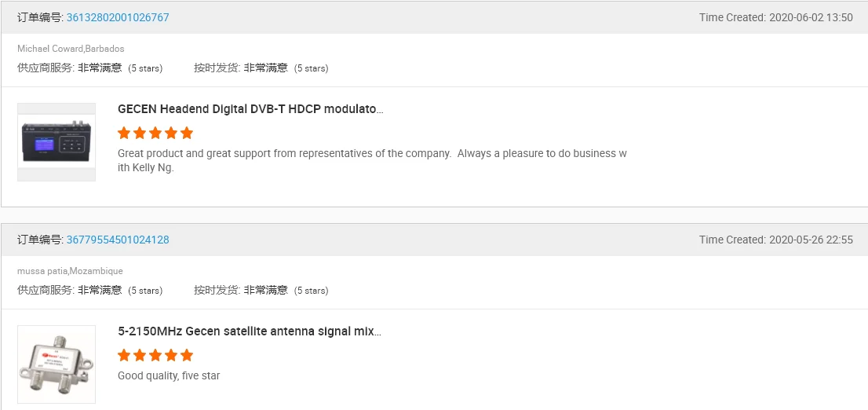Open order number 36779554501024128 link

(118, 240)
